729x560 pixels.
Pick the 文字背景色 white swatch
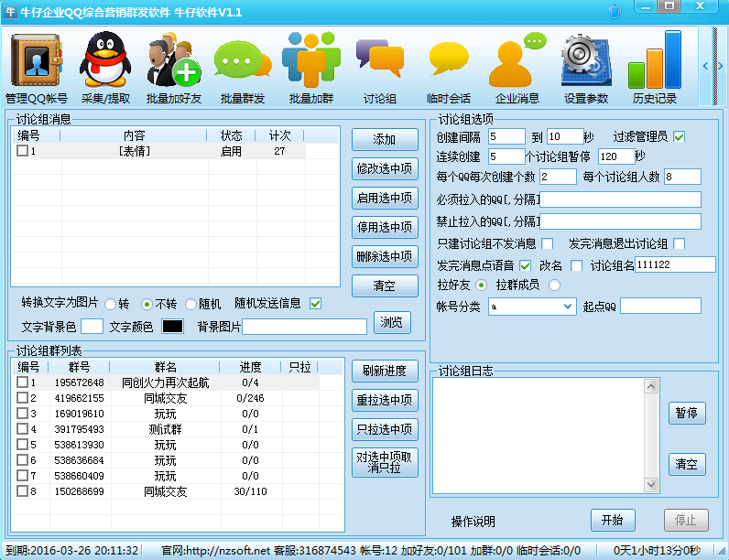tap(92, 327)
